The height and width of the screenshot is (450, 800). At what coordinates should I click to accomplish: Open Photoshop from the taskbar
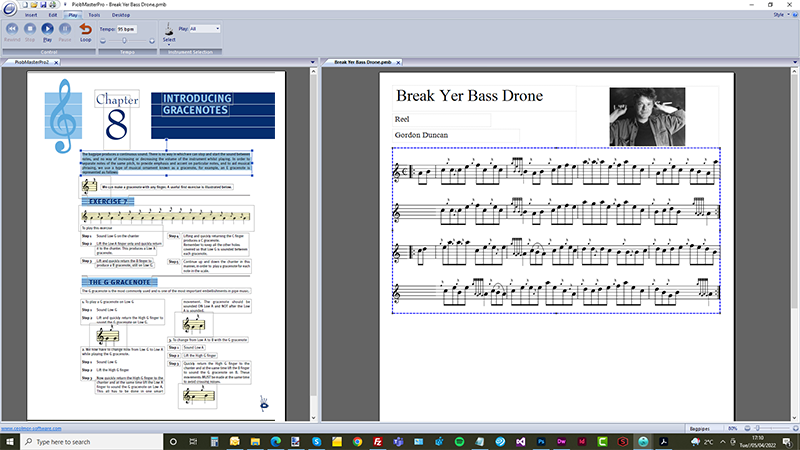(x=541, y=442)
